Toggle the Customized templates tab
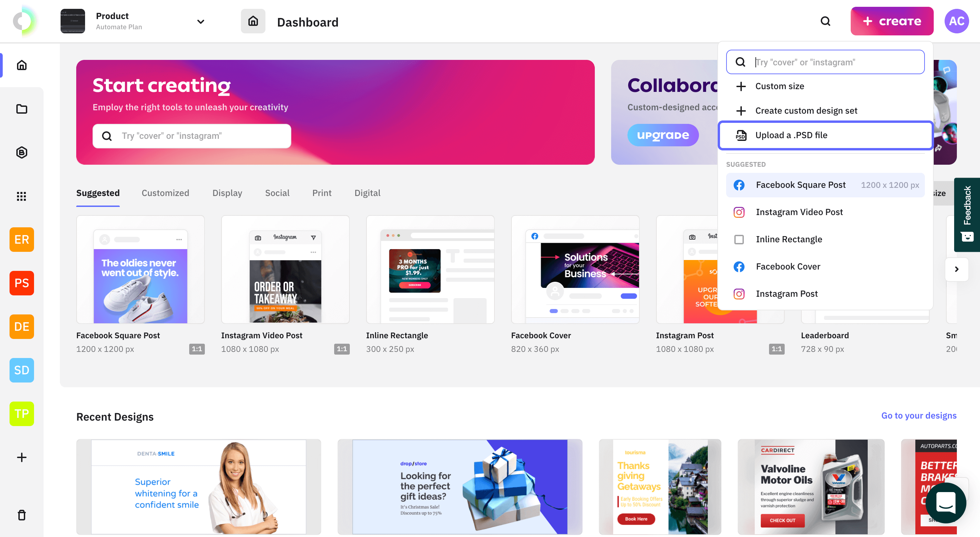The height and width of the screenshot is (537, 980). coord(165,193)
